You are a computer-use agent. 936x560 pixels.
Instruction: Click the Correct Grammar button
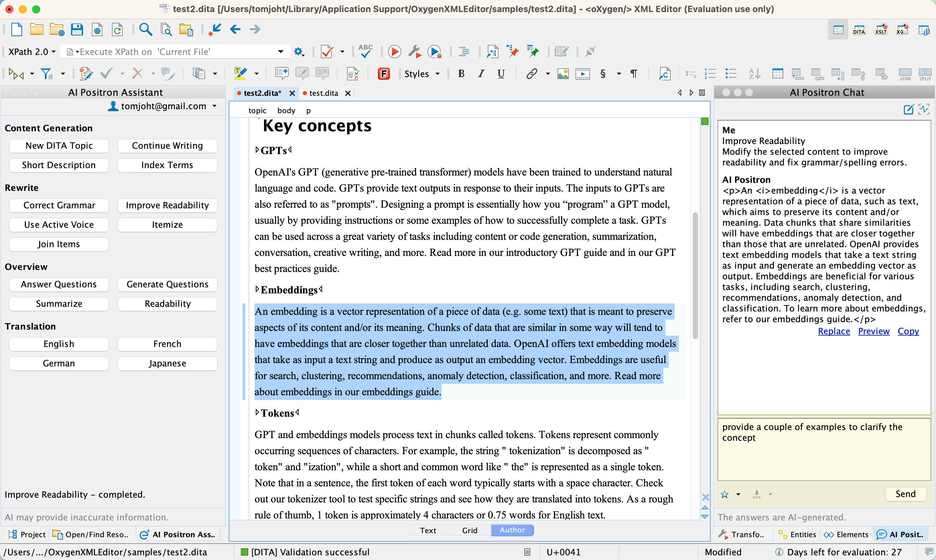click(x=59, y=205)
